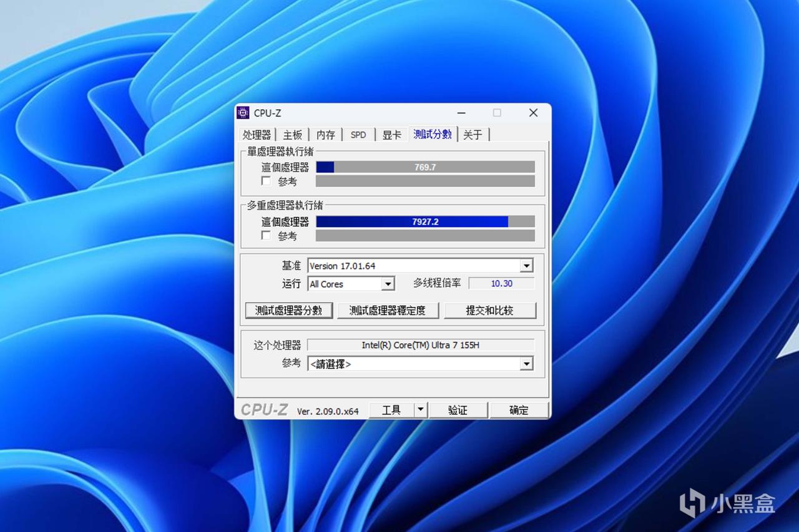Image resolution: width=799 pixels, height=532 pixels.
Task: Select the 測試分數 tab
Action: (433, 134)
